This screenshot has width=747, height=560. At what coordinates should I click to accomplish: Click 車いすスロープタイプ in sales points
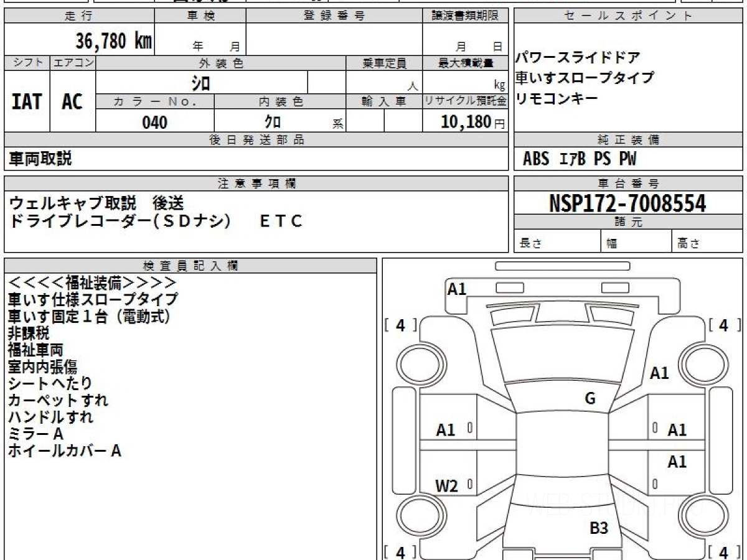tap(585, 78)
